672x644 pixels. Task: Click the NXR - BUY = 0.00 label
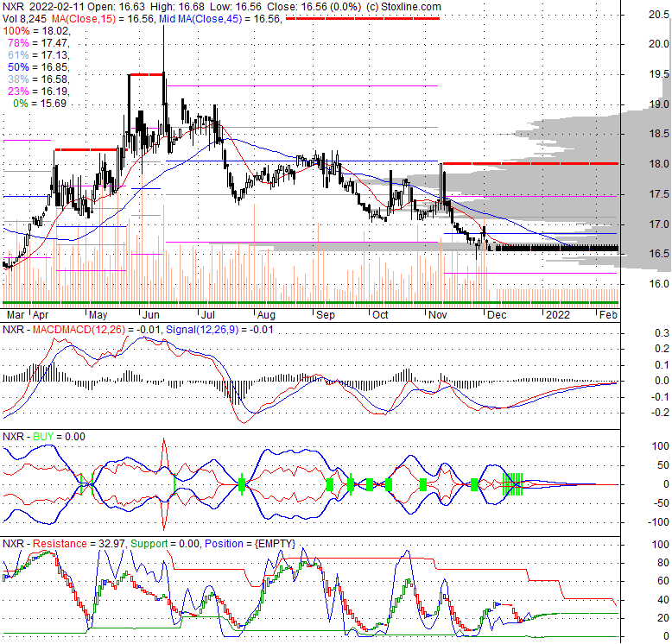(x=44, y=437)
